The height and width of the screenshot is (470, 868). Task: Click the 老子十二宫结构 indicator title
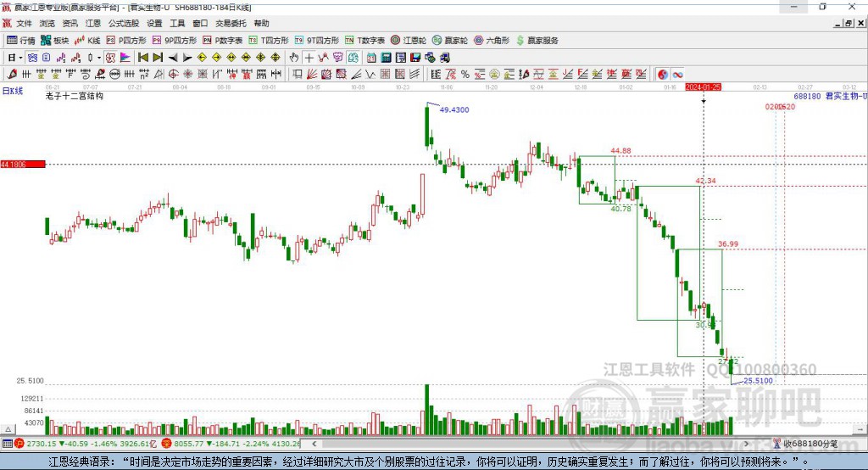coord(75,96)
